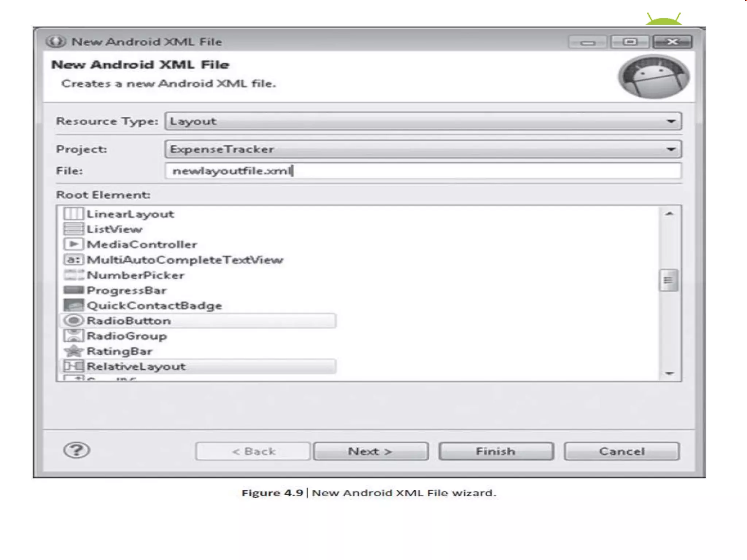Viewport: 747px width, 560px height.
Task: Select the QuickContactBadge icon
Action: (73, 305)
